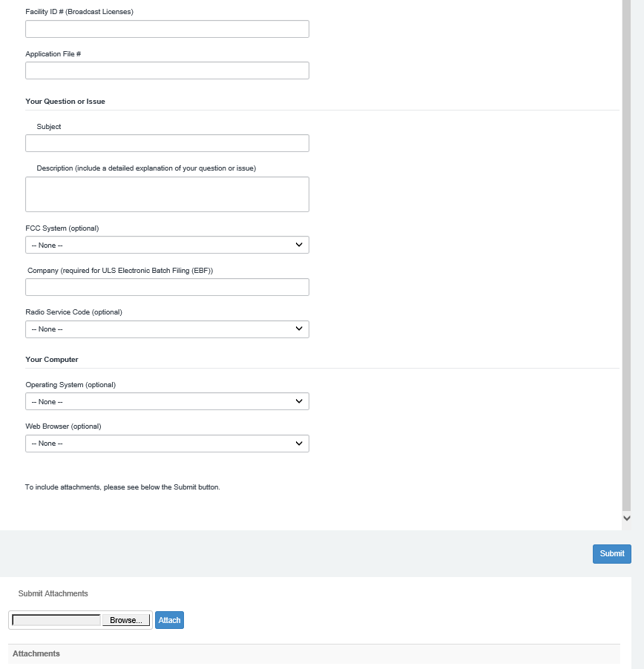Click the Company text field
This screenshot has width=644, height=669.
pyautogui.click(x=167, y=287)
